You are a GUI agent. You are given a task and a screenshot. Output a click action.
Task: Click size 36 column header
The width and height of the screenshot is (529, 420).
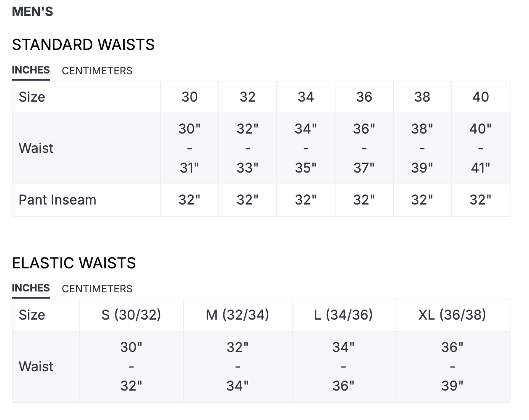364,97
